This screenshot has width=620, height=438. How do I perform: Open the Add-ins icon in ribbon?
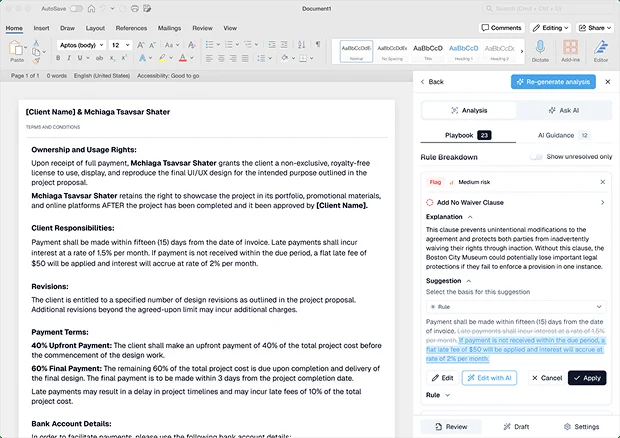[571, 47]
